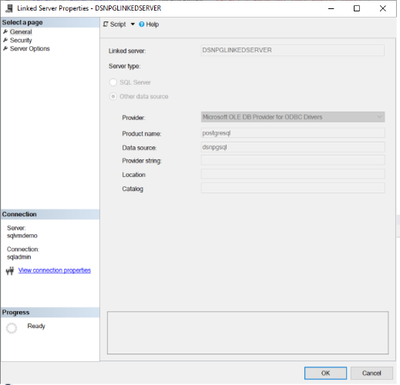This screenshot has width=400, height=385.
Task: Click the Product name field
Action: tap(293, 133)
